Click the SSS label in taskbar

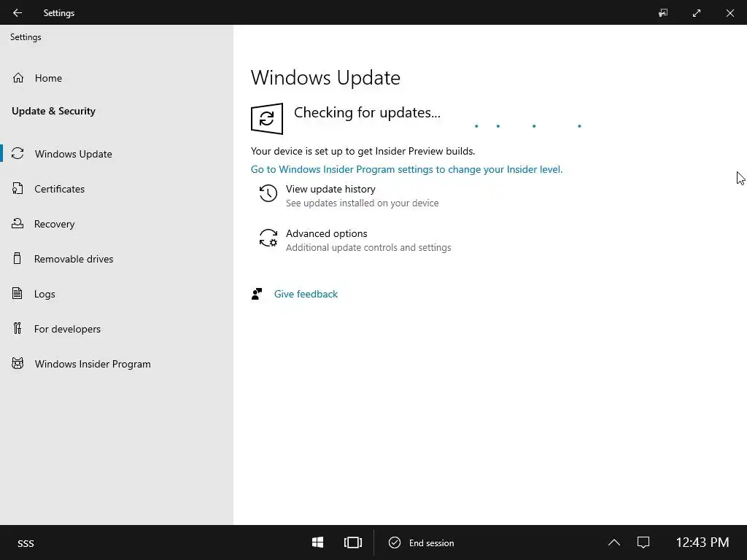point(26,543)
